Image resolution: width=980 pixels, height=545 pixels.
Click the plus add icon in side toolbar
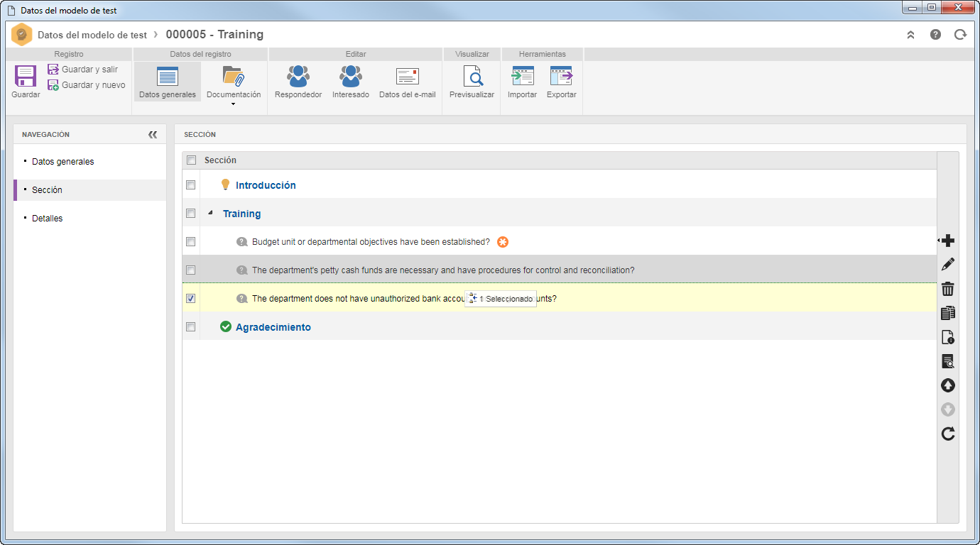948,241
